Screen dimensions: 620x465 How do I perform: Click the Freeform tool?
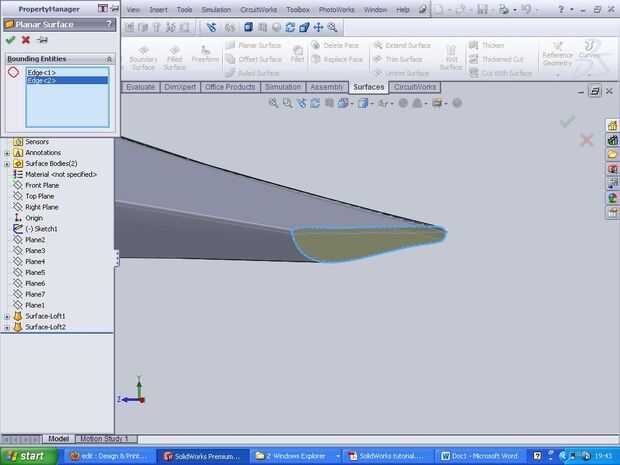(x=205, y=54)
